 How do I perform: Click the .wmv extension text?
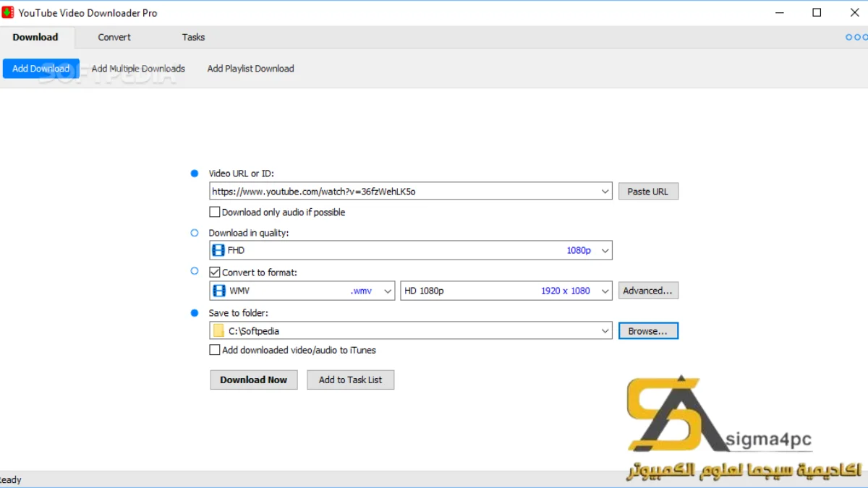coord(361,291)
